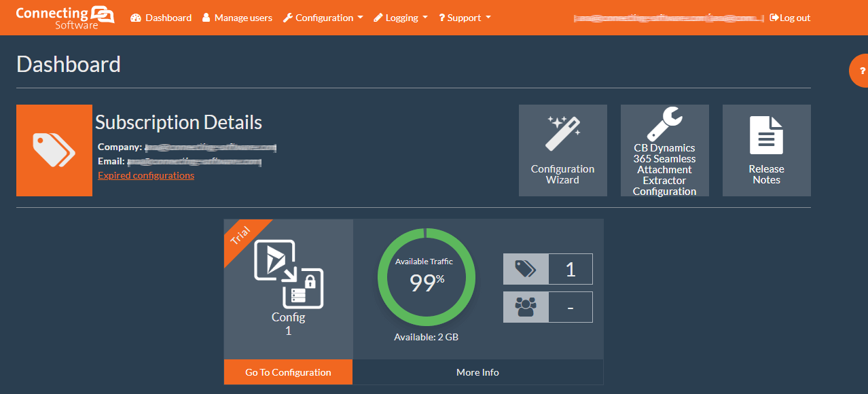Click the 'Available: 2 GB' text

[x=427, y=337]
